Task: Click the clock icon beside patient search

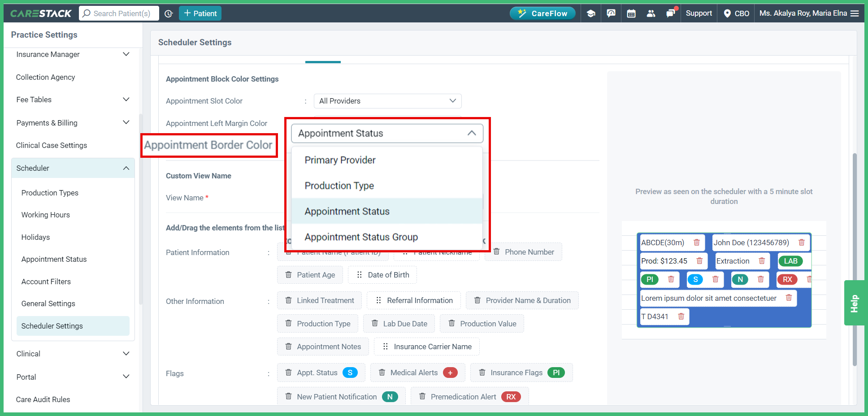Action: click(x=169, y=13)
